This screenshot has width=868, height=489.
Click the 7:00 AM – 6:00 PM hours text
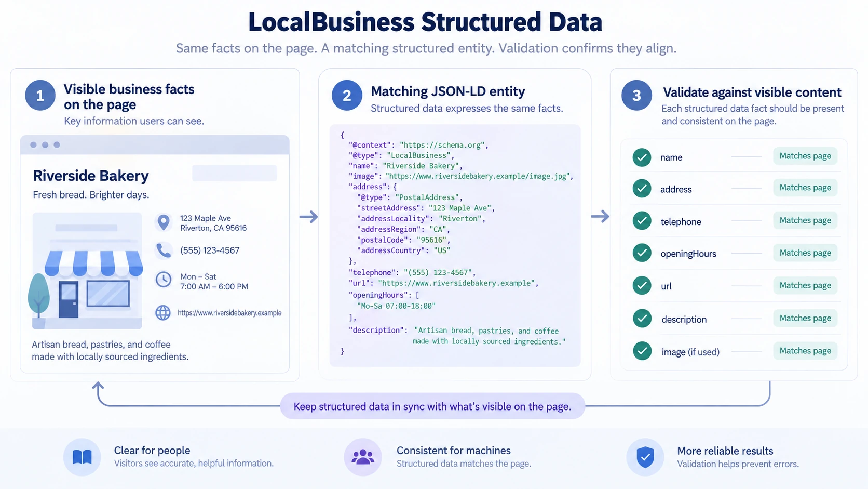coord(214,287)
